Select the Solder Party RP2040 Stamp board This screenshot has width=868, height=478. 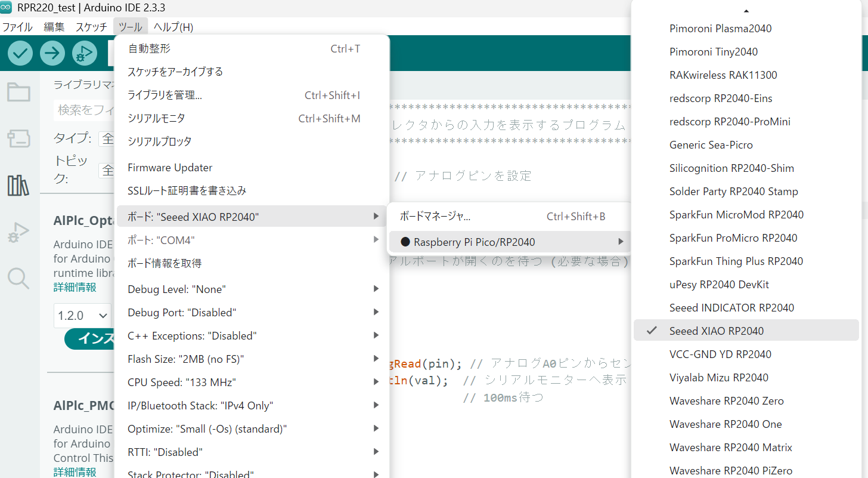[746, 191]
